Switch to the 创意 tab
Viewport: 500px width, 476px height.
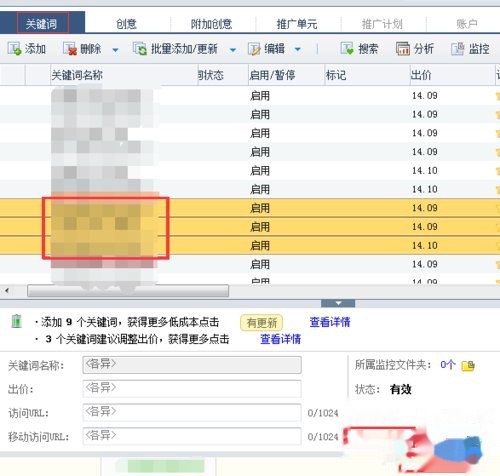[127, 24]
